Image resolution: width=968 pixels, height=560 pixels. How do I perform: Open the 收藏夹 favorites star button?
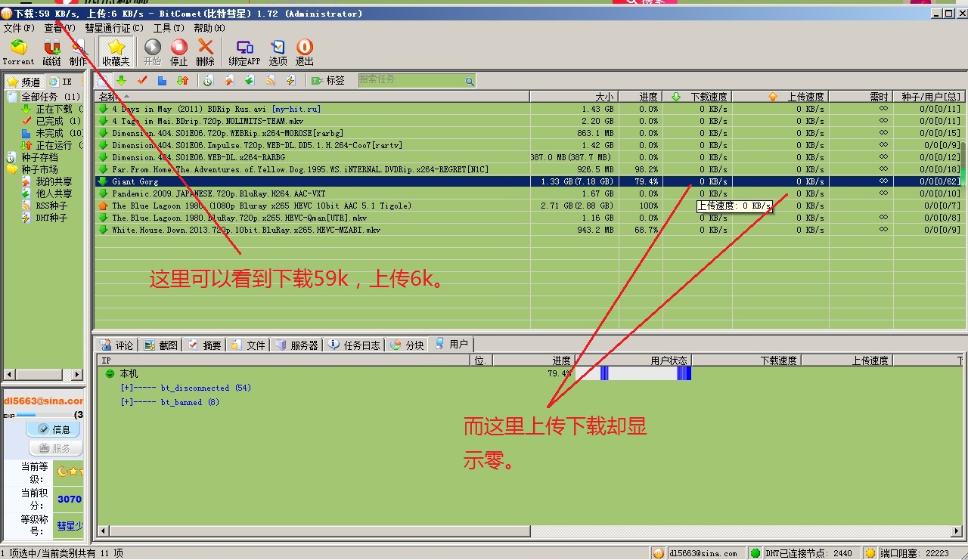click(116, 52)
